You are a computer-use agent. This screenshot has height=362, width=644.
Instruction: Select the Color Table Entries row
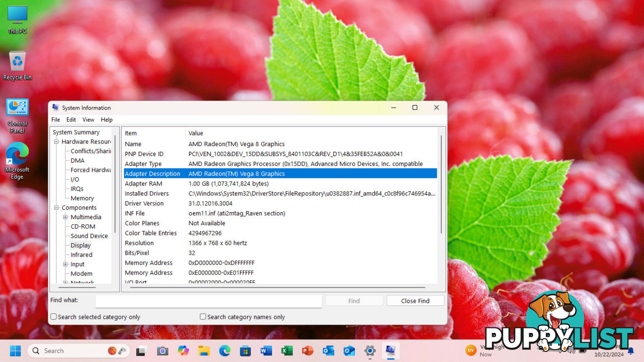point(280,233)
